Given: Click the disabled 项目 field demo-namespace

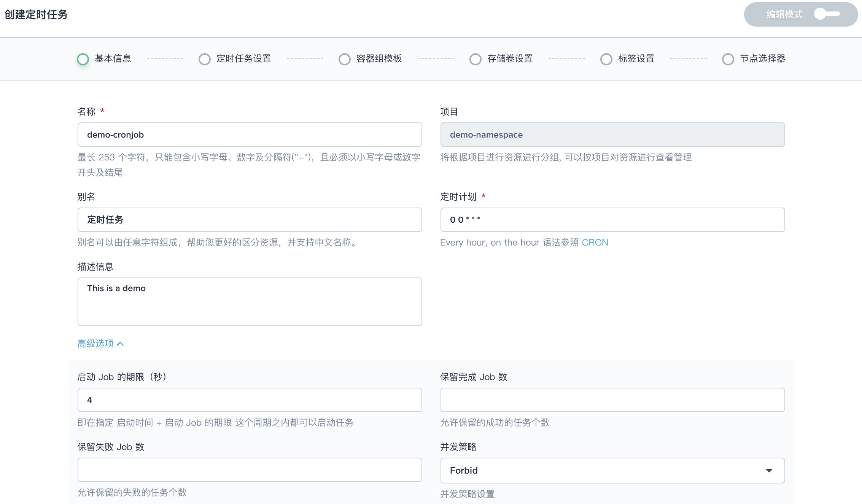Looking at the screenshot, I should tap(613, 135).
